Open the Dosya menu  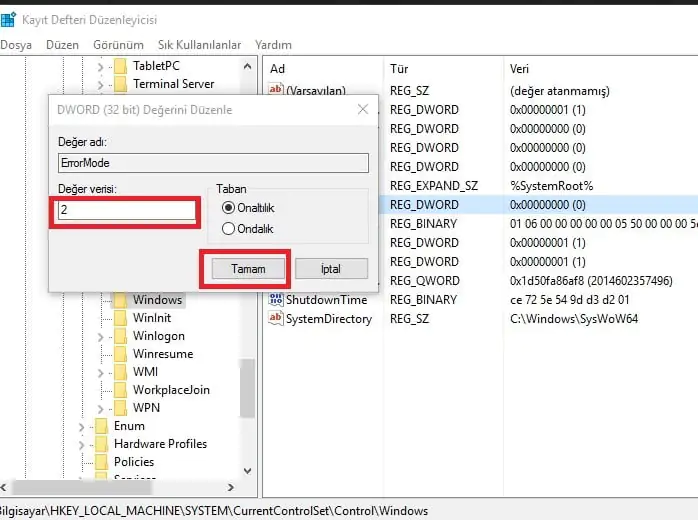[17, 45]
